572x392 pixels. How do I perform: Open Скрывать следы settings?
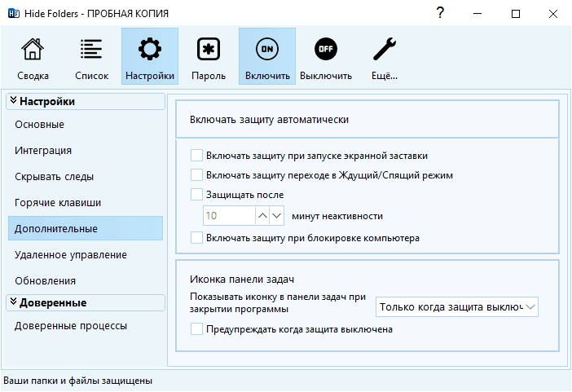pos(86,177)
